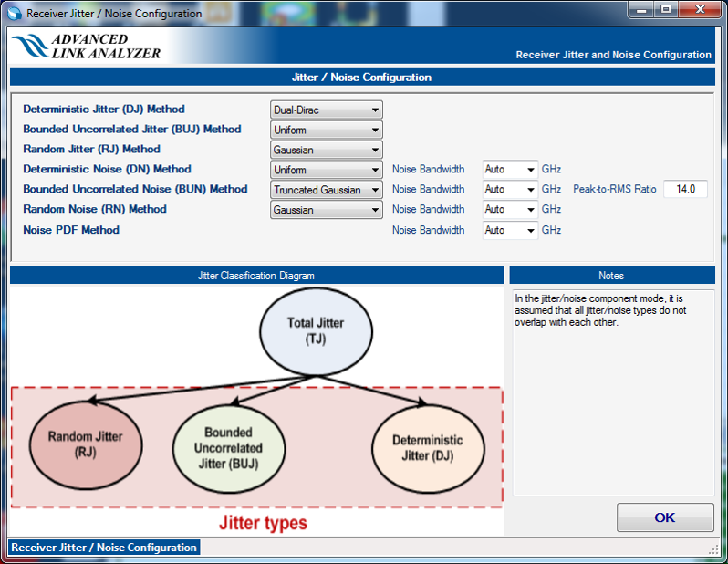Expand the Noise PDF Method bandwidth dropdown
This screenshot has width=728, height=564.
[x=510, y=230]
